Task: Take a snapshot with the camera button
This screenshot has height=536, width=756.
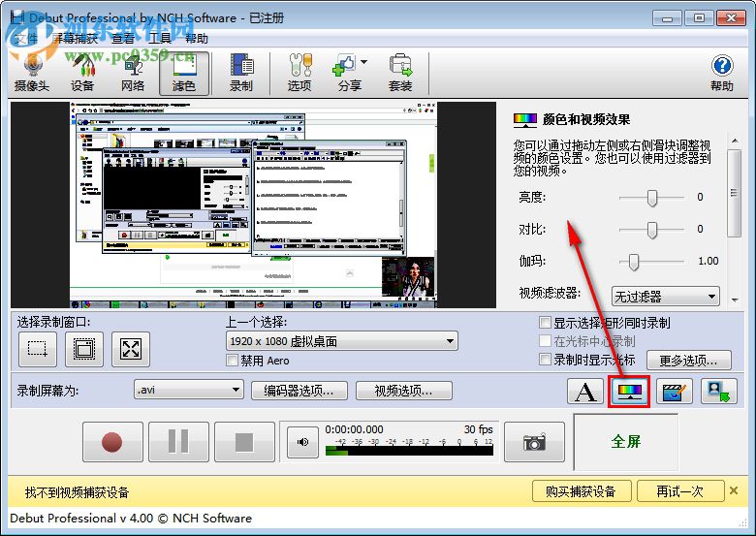Action: (x=534, y=442)
